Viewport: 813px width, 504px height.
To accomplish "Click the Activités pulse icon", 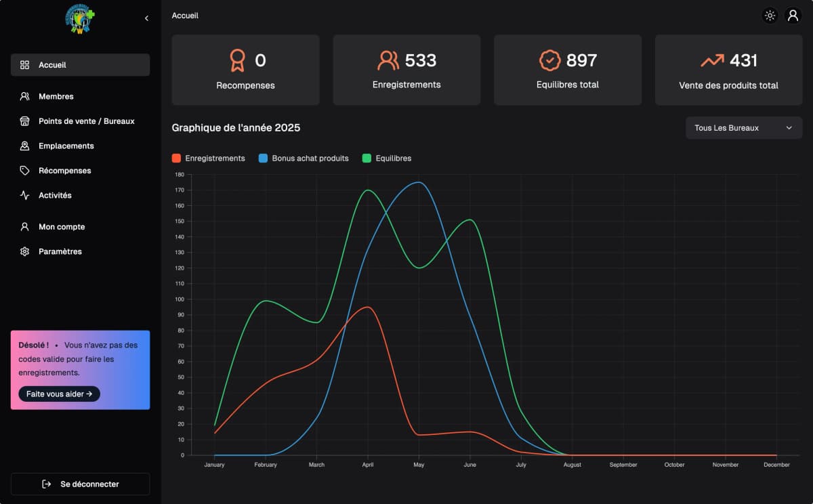I will [25, 195].
